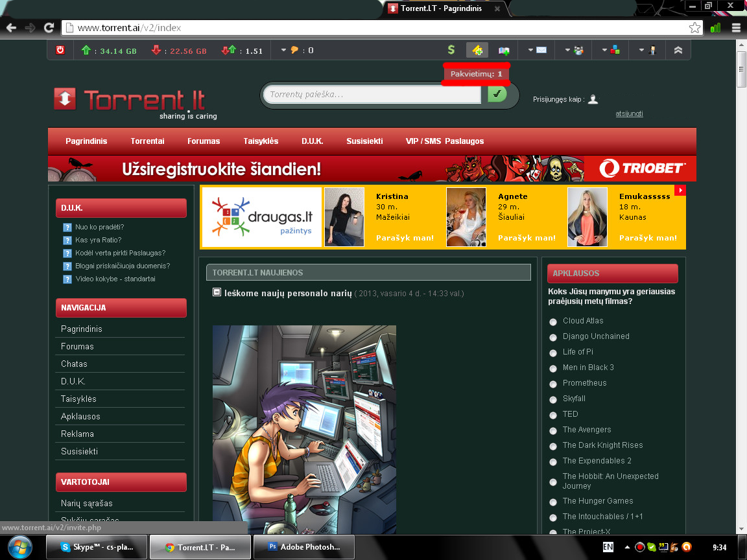This screenshot has width=747, height=560.
Task: Click the Torrentų paieška search field
Action: pos(372,94)
